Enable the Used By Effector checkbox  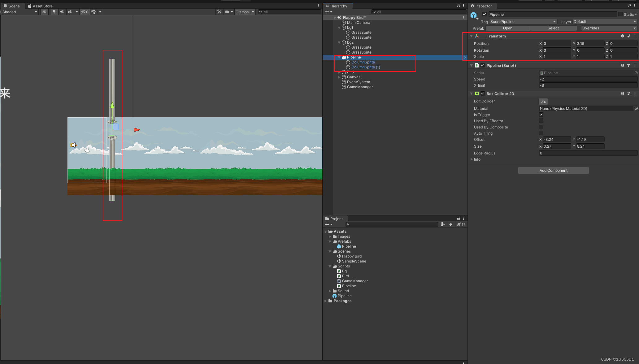pos(541,121)
